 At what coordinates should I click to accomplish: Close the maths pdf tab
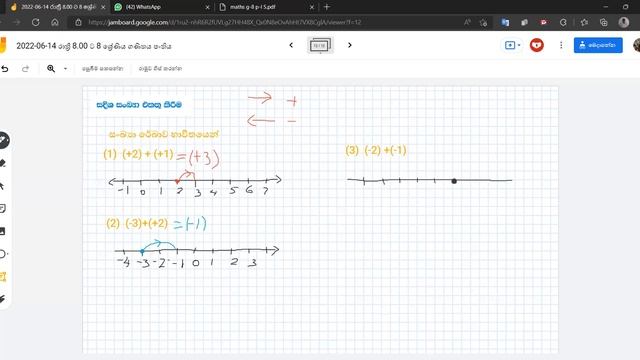click(312, 7)
